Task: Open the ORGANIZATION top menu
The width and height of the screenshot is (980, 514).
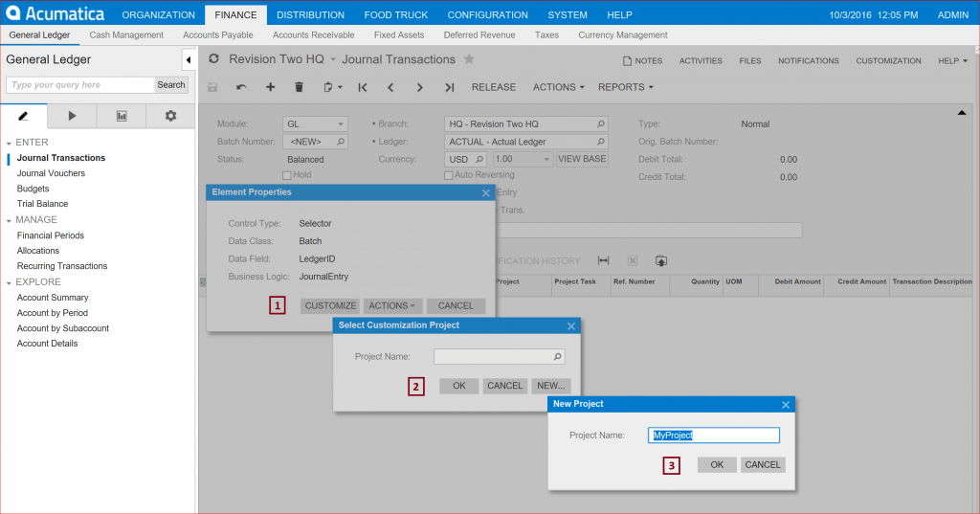Action: [x=158, y=15]
